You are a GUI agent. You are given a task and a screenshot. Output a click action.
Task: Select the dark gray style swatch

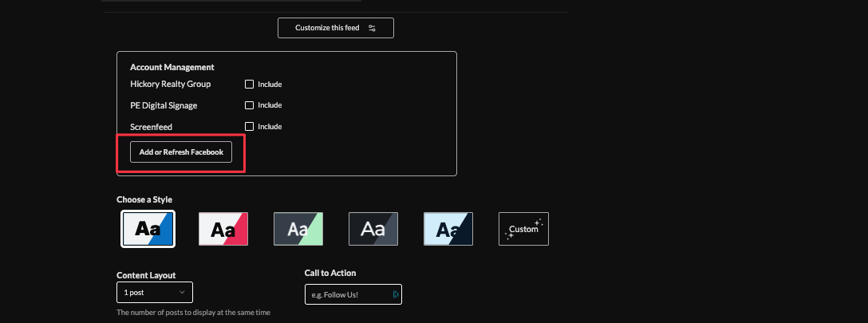point(373,229)
